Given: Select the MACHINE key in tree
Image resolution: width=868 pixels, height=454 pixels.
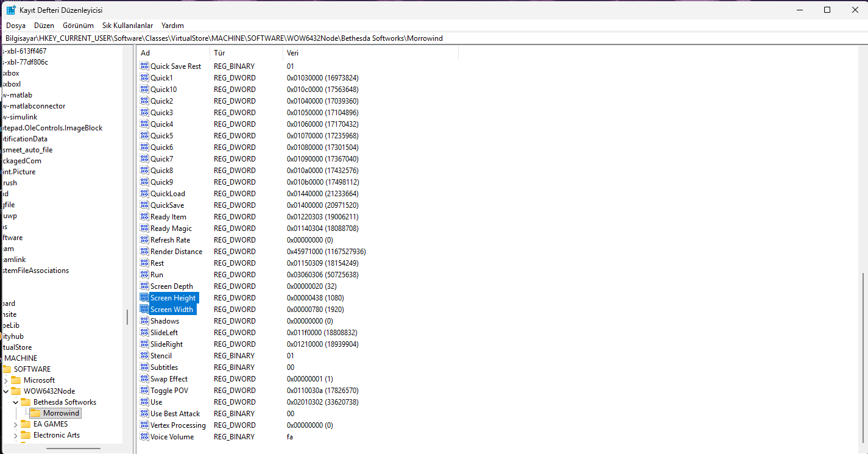Looking at the screenshot, I should tap(21, 358).
